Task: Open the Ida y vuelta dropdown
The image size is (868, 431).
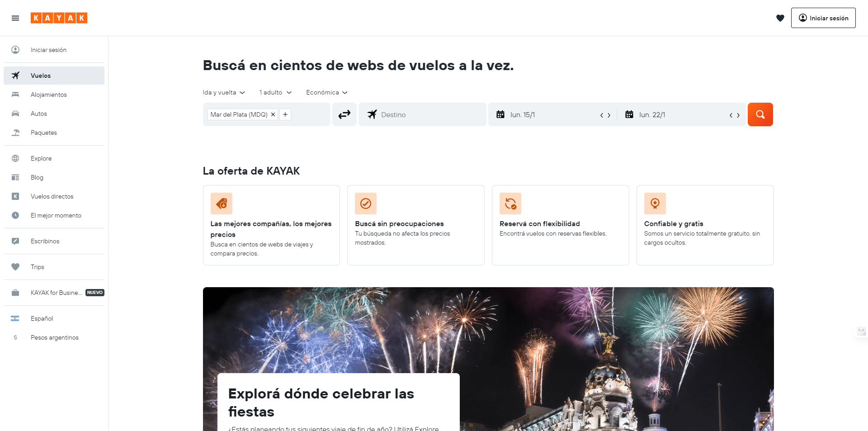Action: pos(223,92)
